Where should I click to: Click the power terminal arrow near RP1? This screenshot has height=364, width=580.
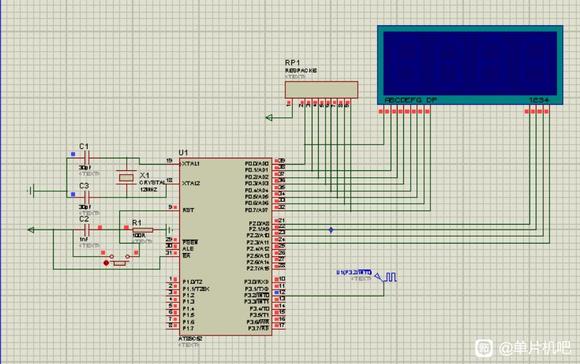pos(269,118)
